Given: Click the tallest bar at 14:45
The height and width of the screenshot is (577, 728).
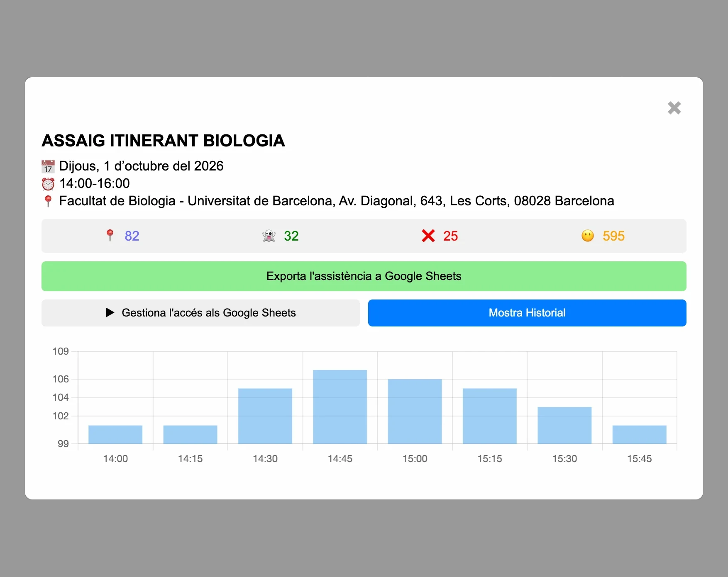Looking at the screenshot, I should coord(340,407).
